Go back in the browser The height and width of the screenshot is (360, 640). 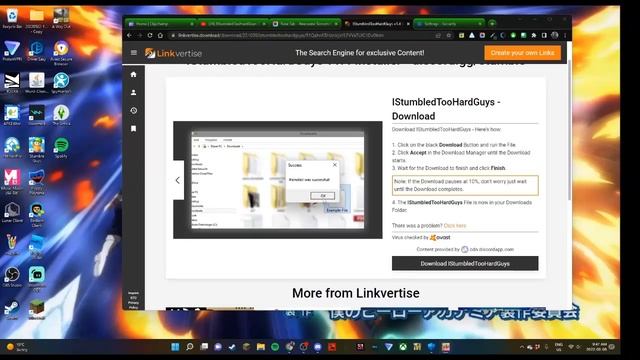tap(129, 36)
